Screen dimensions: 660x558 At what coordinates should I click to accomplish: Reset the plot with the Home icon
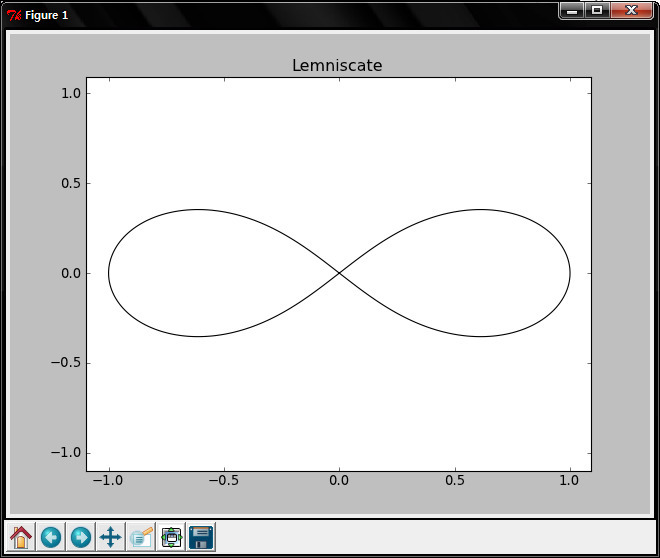click(x=21, y=537)
